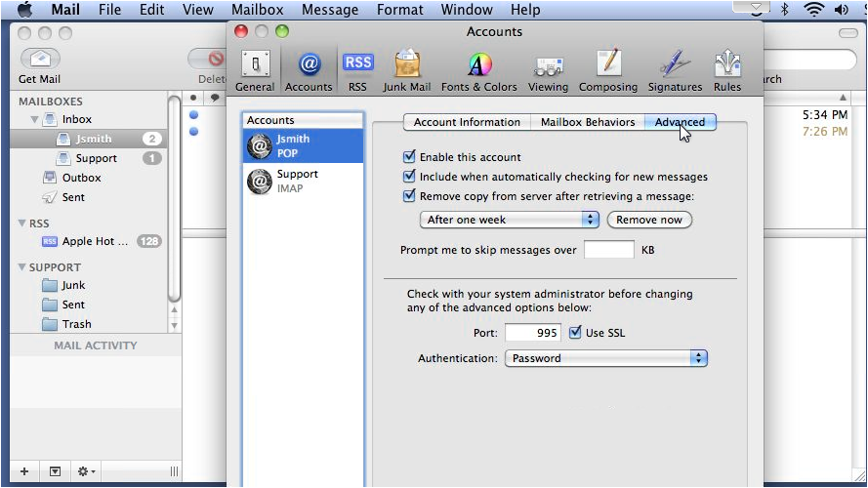Image resolution: width=868 pixels, height=488 pixels.
Task: Toggle Include when automatically checking for new messages
Action: pyautogui.click(x=409, y=177)
